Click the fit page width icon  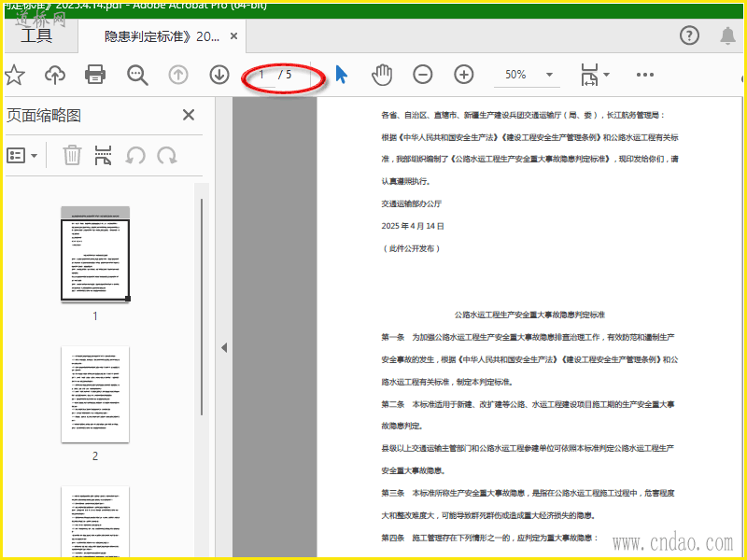click(590, 75)
